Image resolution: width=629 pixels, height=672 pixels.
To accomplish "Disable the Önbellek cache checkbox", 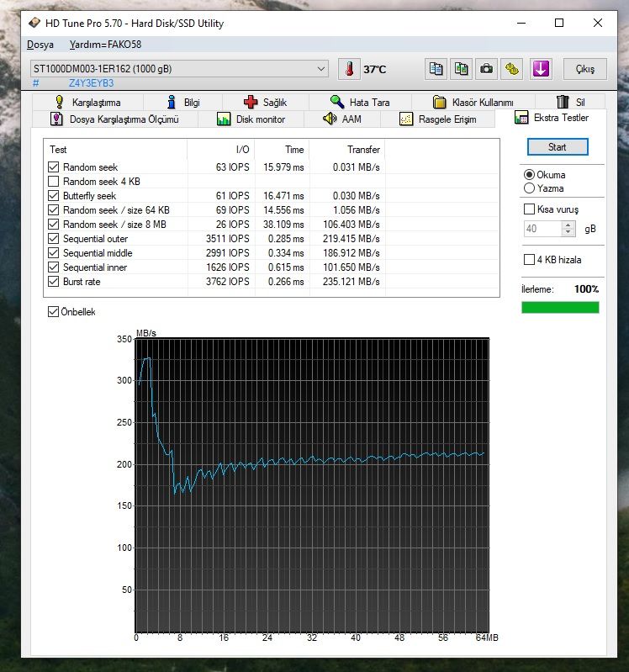I will click(53, 311).
